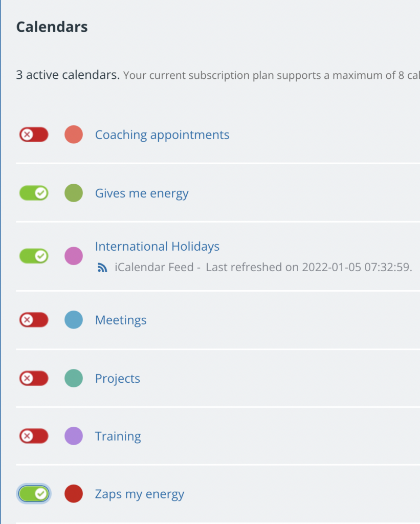Turn on the Training calendar

point(33,436)
